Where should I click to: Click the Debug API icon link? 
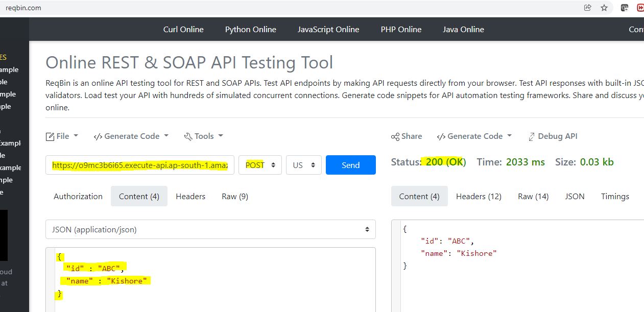553,136
